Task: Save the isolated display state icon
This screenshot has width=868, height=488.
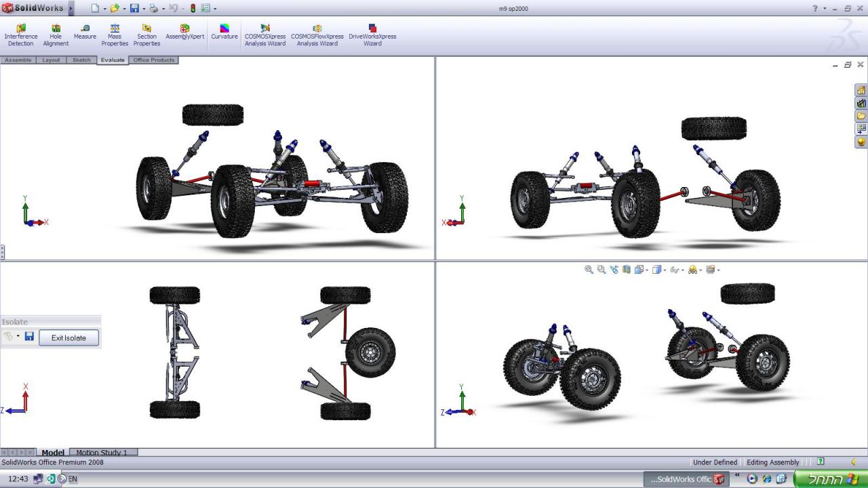Action: [29, 337]
